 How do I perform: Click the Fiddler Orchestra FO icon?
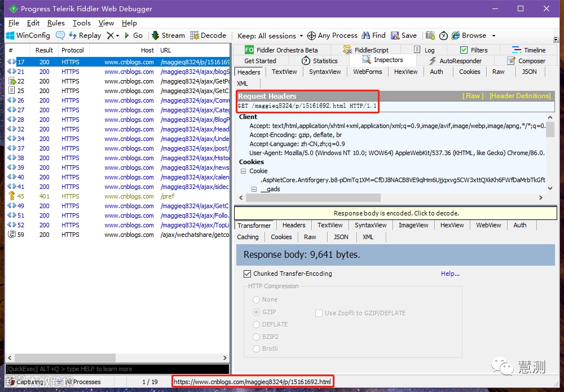(x=249, y=50)
